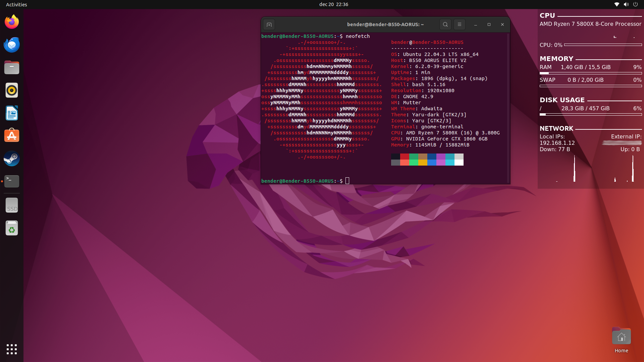Viewport: 644px width, 362px height.
Task: Launch Thunderbird mail from the dock
Action: (12, 45)
